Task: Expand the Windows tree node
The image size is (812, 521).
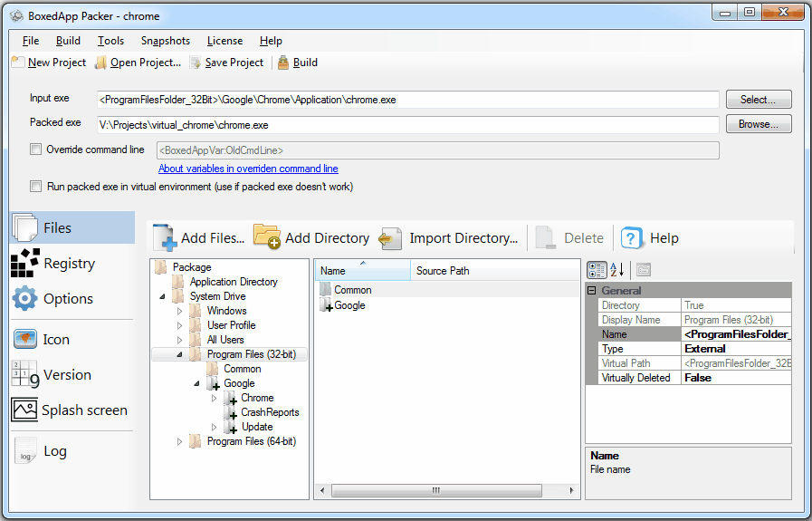Action: (x=180, y=311)
